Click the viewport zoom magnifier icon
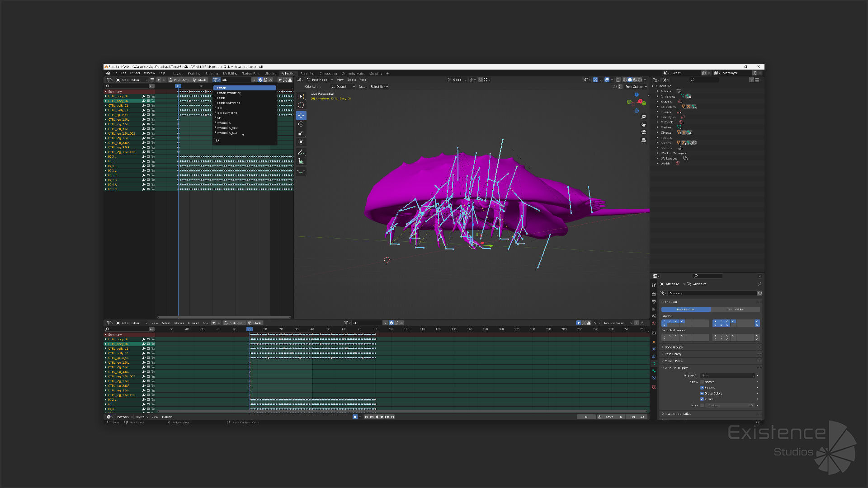Viewport: 868px width, 488px height. point(643,117)
